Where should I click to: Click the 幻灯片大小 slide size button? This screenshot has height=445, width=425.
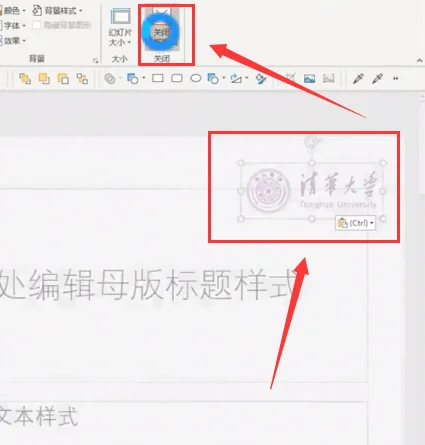click(120, 27)
